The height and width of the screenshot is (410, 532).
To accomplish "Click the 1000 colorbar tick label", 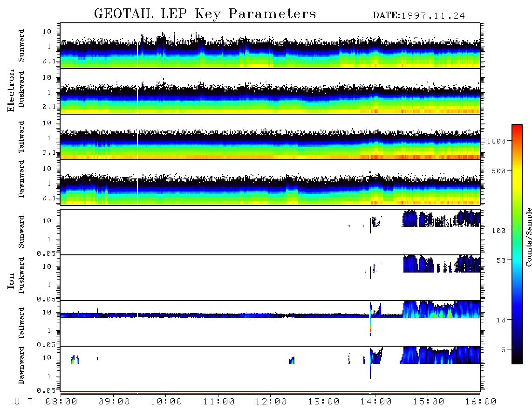I will [x=496, y=141].
